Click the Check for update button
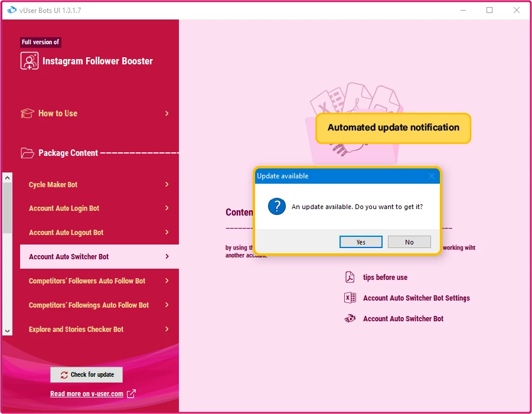This screenshot has width=532, height=414. point(87,374)
